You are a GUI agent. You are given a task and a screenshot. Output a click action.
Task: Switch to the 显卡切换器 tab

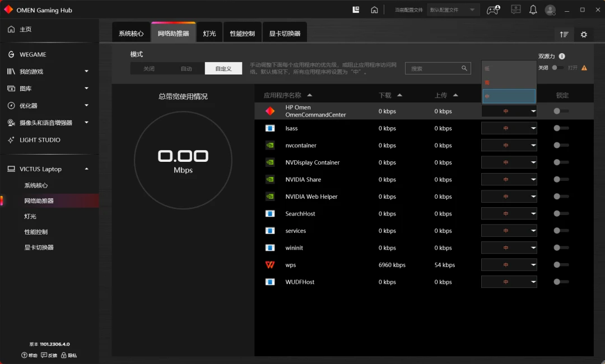(285, 34)
